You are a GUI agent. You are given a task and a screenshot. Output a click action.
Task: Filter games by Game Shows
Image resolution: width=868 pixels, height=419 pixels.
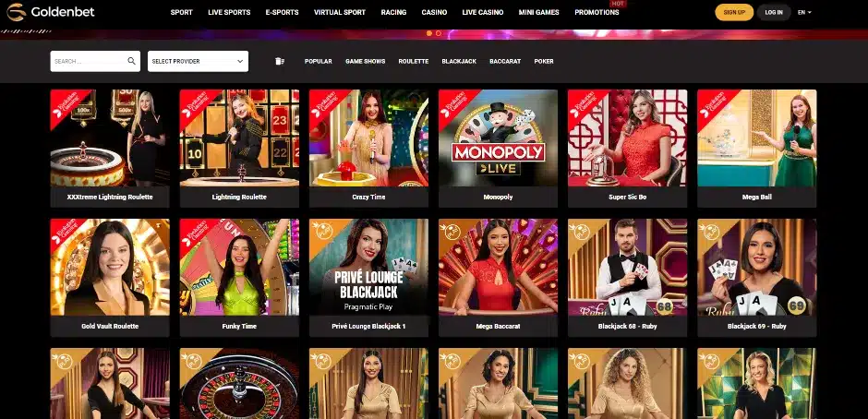(366, 62)
